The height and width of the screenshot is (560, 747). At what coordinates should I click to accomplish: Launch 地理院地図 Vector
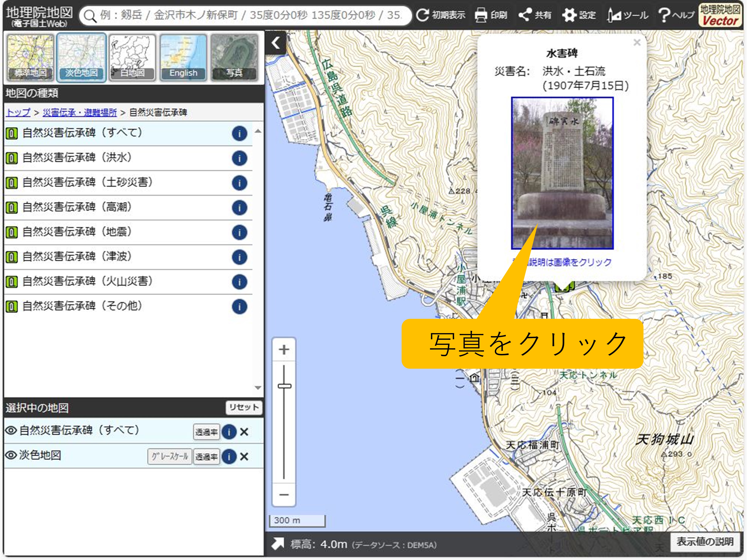[720, 15]
